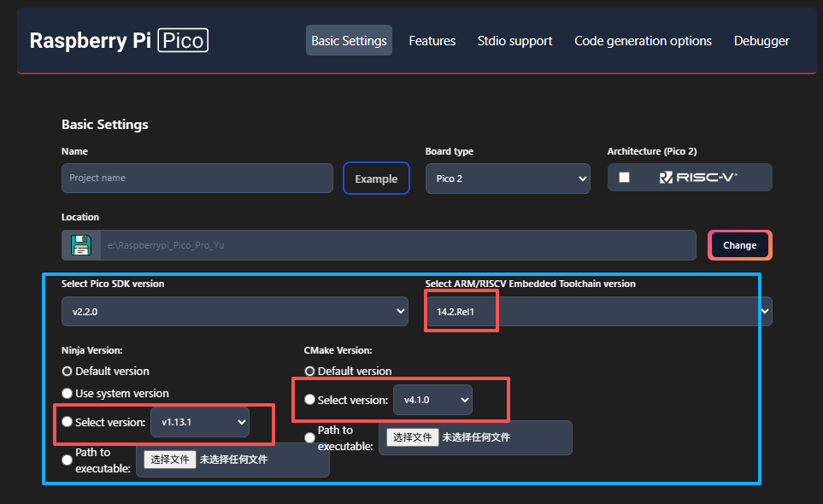Click CMake executable choose file button
Image resolution: width=823 pixels, height=504 pixels.
pos(412,437)
